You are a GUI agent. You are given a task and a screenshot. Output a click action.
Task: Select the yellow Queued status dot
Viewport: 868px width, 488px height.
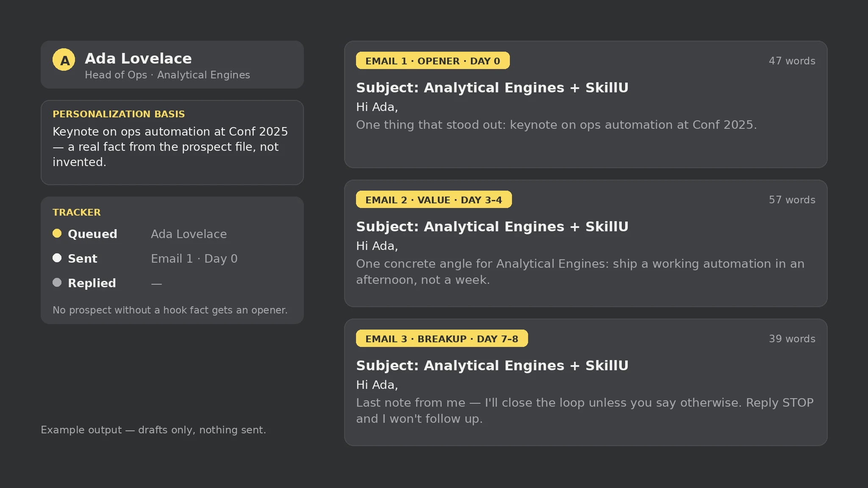tap(57, 233)
